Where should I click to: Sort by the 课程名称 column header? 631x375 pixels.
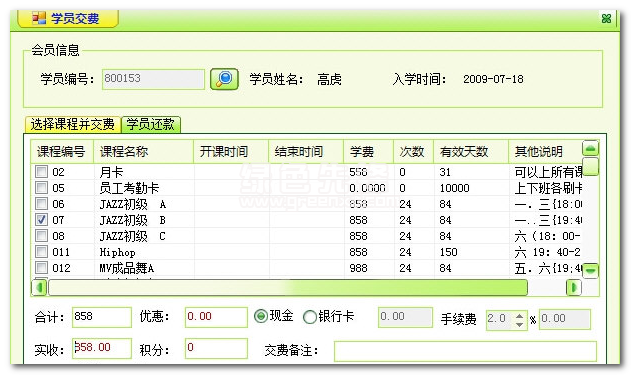coord(144,151)
